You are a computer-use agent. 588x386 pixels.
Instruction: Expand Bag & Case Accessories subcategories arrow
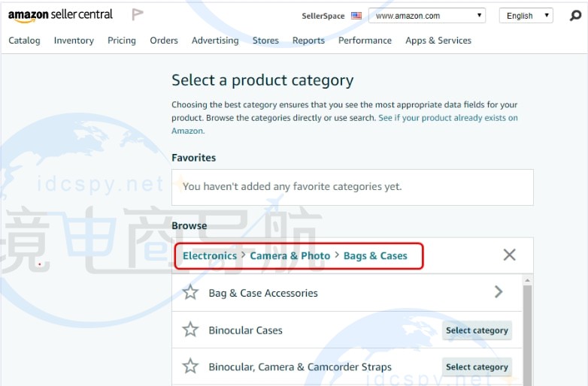tap(499, 292)
